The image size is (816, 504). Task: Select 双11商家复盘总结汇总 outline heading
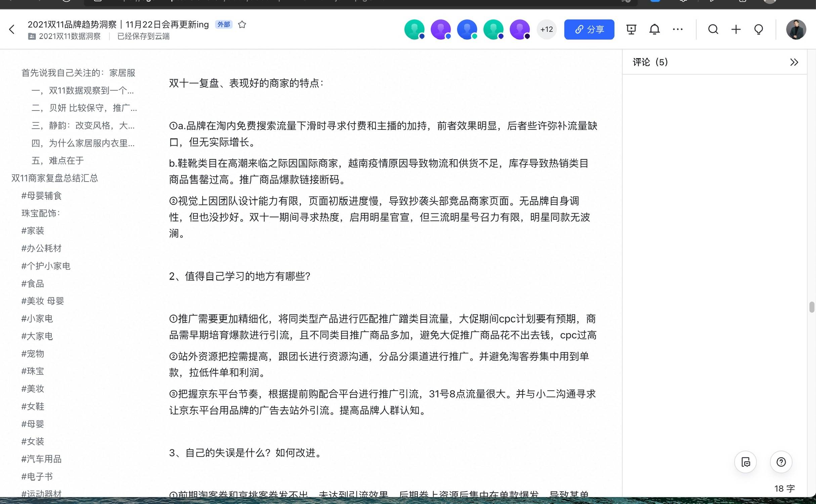pyautogui.click(x=55, y=178)
